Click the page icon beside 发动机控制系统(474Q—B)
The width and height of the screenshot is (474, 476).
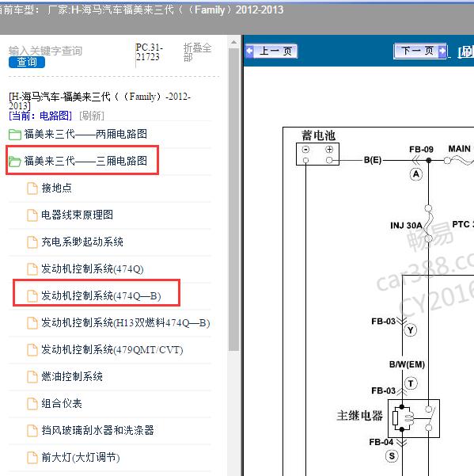point(32,296)
